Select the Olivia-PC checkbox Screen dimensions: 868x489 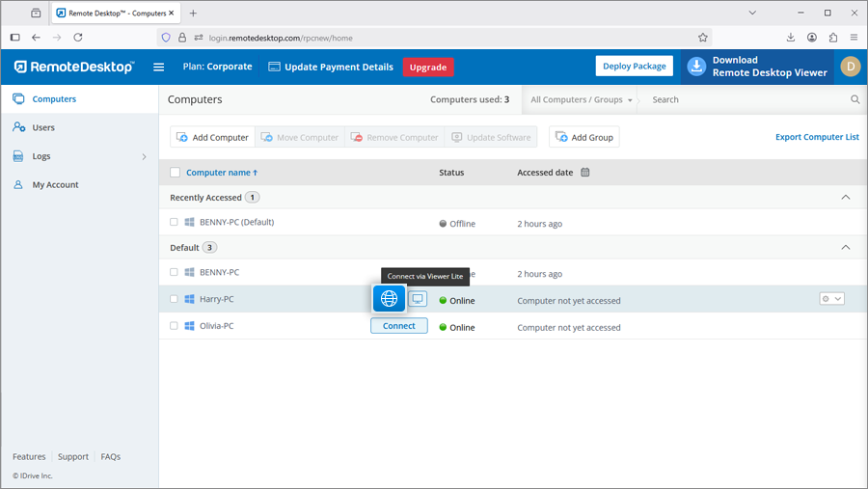[175, 326]
